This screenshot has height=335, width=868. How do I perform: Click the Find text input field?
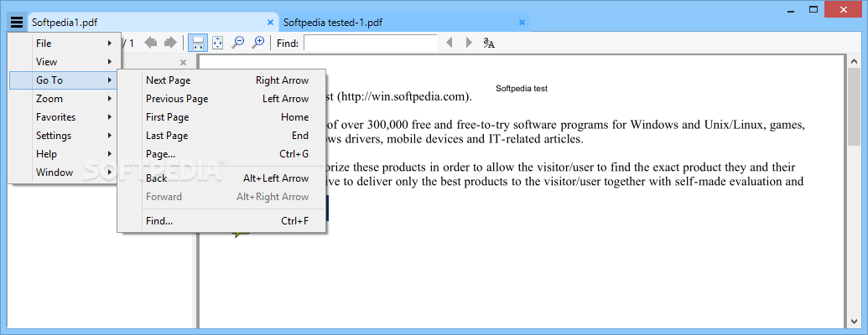371,43
